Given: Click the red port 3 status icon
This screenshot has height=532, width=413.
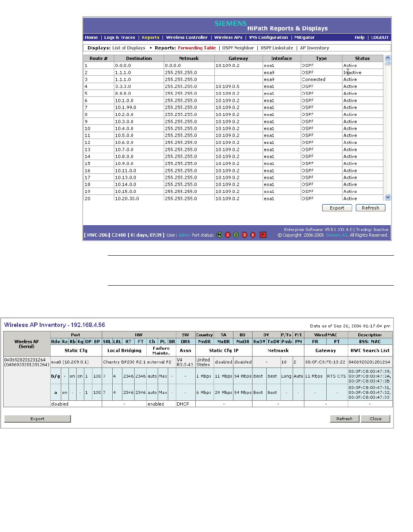Looking at the screenshot, I should pos(244,235).
